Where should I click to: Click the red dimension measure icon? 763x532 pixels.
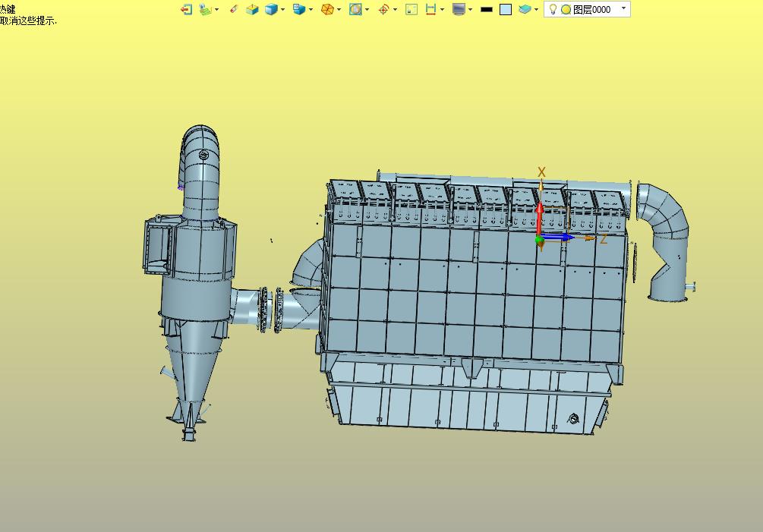pos(430,9)
